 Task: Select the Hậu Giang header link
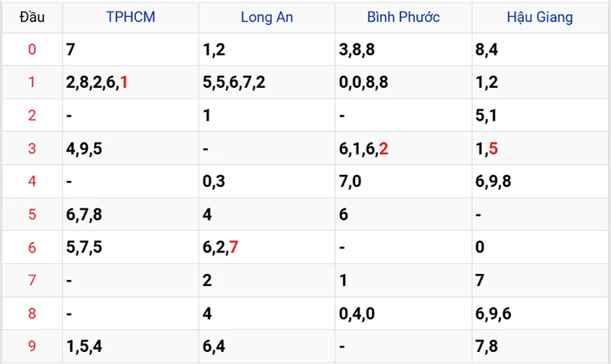[540, 17]
